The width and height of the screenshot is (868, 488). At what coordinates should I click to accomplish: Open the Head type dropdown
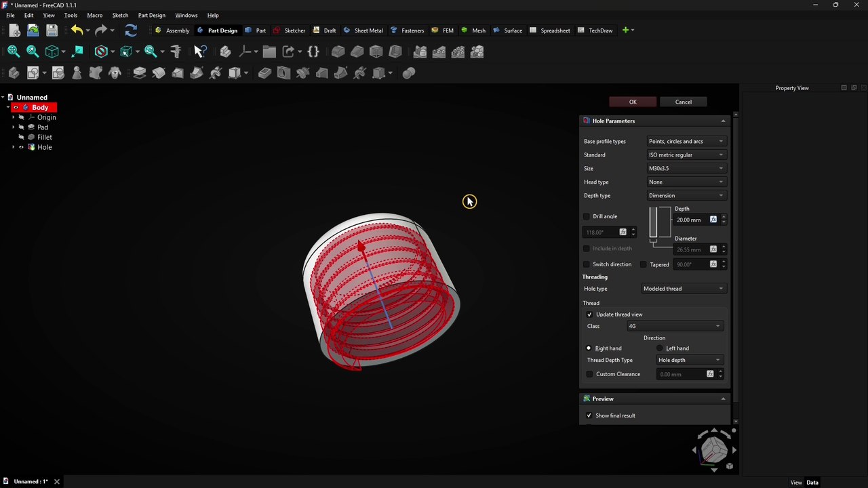pyautogui.click(x=686, y=182)
